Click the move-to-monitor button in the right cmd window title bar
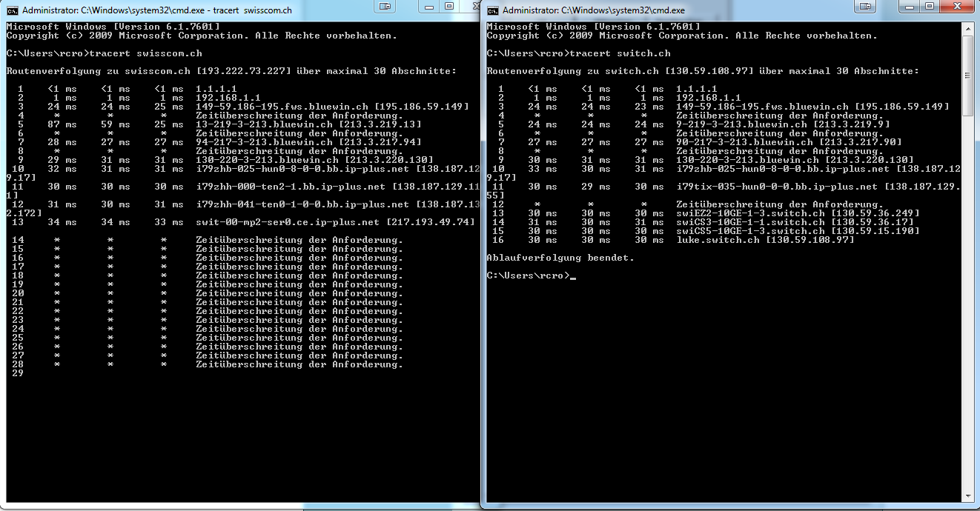980x511 pixels. [x=865, y=7]
